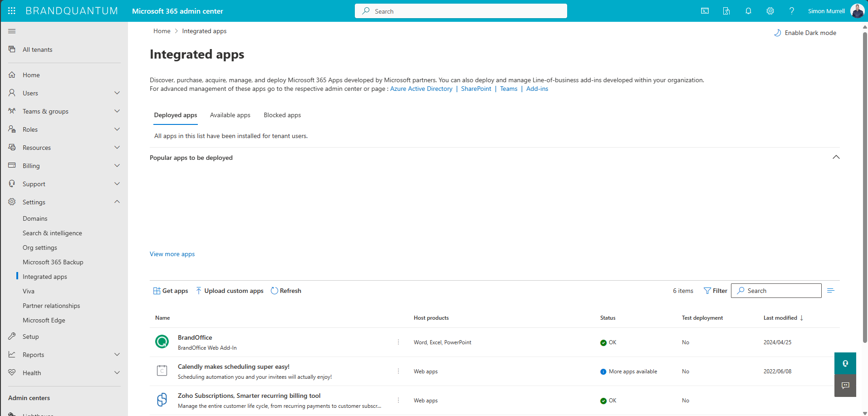Sort by Host products column header
The width and height of the screenshot is (868, 416).
431,318
